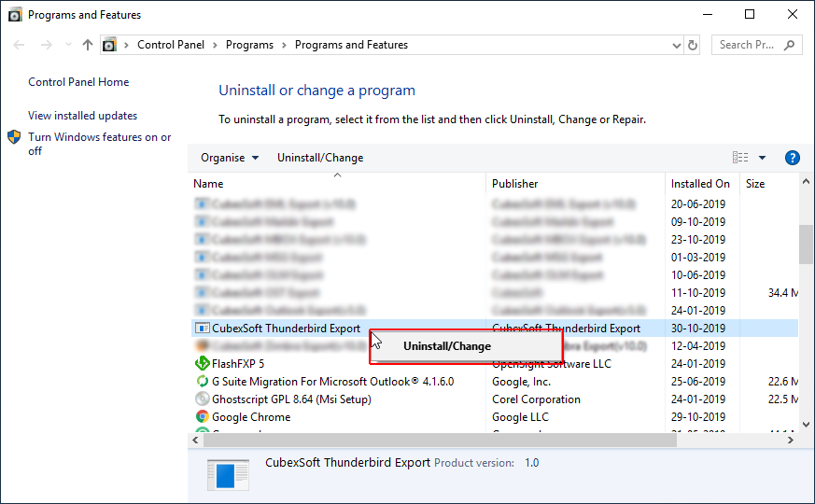Expand the address bar history dropdown
The image size is (815, 504).
pos(676,46)
